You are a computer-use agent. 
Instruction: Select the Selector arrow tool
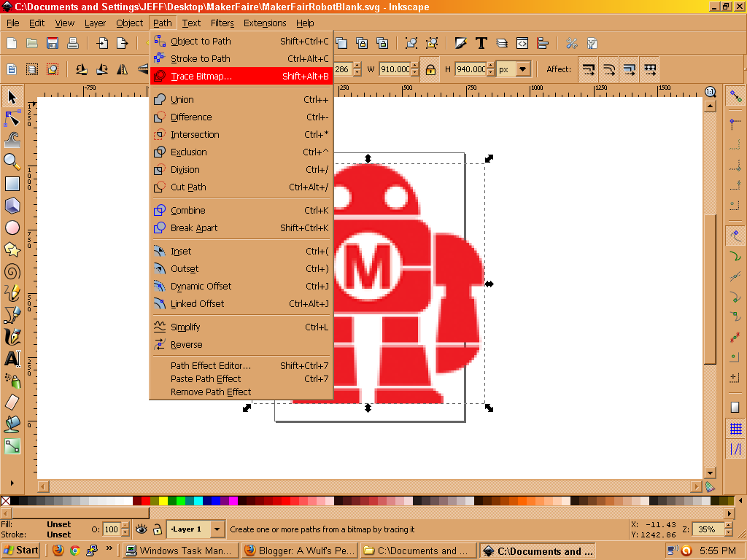[x=12, y=97]
